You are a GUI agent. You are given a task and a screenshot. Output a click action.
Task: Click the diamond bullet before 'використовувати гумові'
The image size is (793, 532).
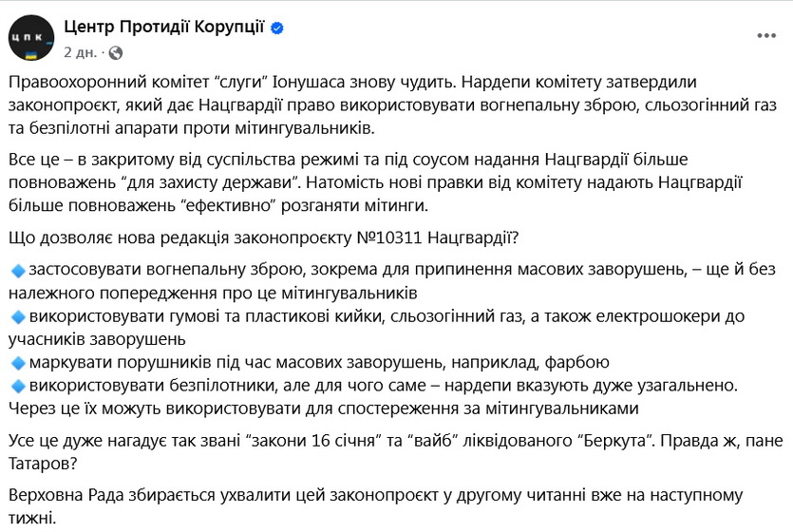tap(17, 316)
